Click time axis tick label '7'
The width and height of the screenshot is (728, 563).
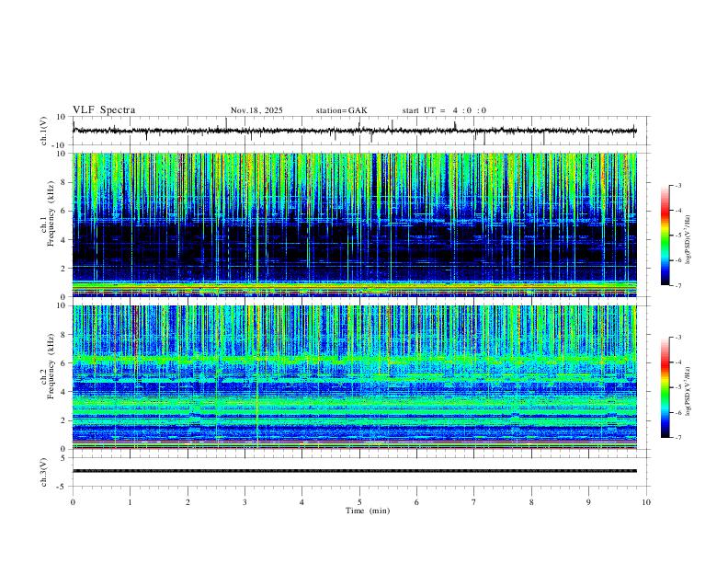[x=474, y=502]
